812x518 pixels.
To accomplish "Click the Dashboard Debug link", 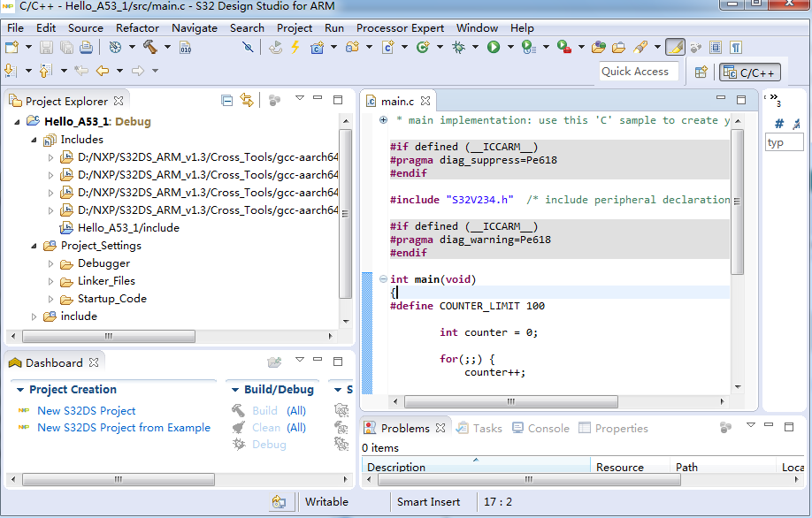I will [269, 445].
